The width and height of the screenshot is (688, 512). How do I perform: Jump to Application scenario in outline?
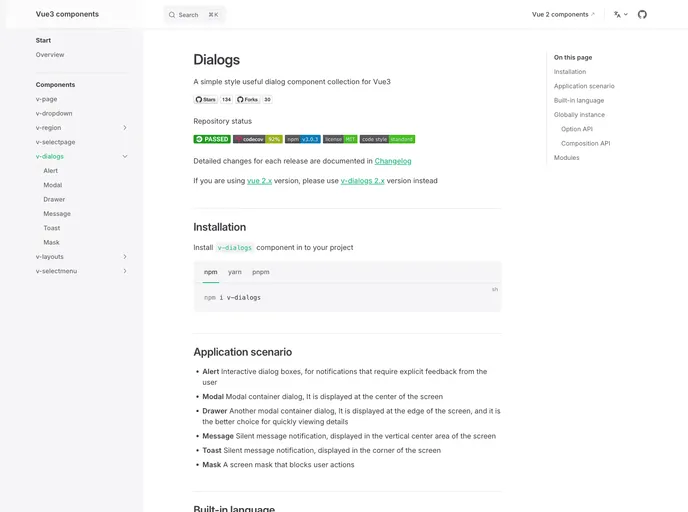pos(584,86)
